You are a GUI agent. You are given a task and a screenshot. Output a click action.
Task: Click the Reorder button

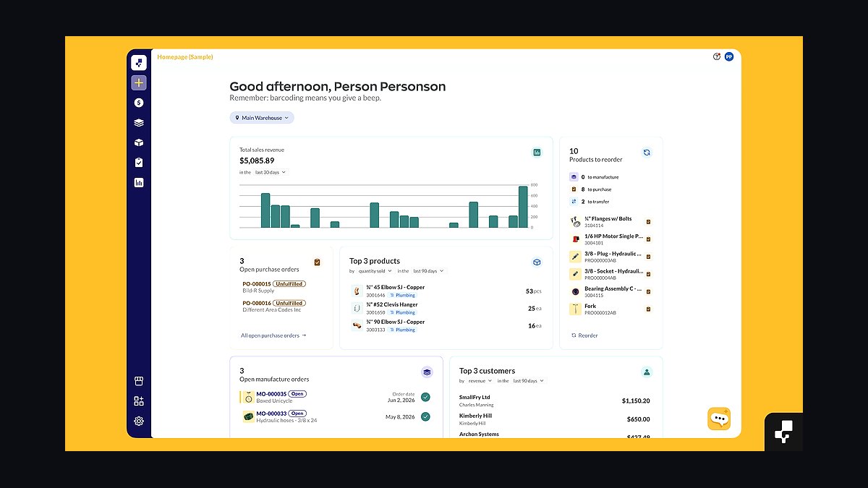pos(584,335)
